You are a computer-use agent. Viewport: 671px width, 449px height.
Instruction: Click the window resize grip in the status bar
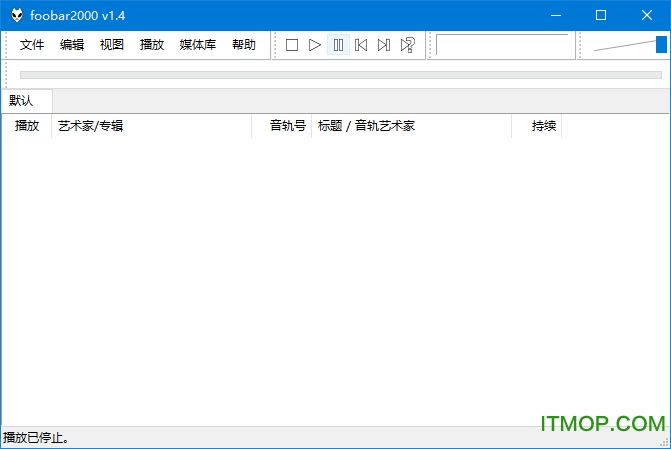pyautogui.click(x=664, y=442)
